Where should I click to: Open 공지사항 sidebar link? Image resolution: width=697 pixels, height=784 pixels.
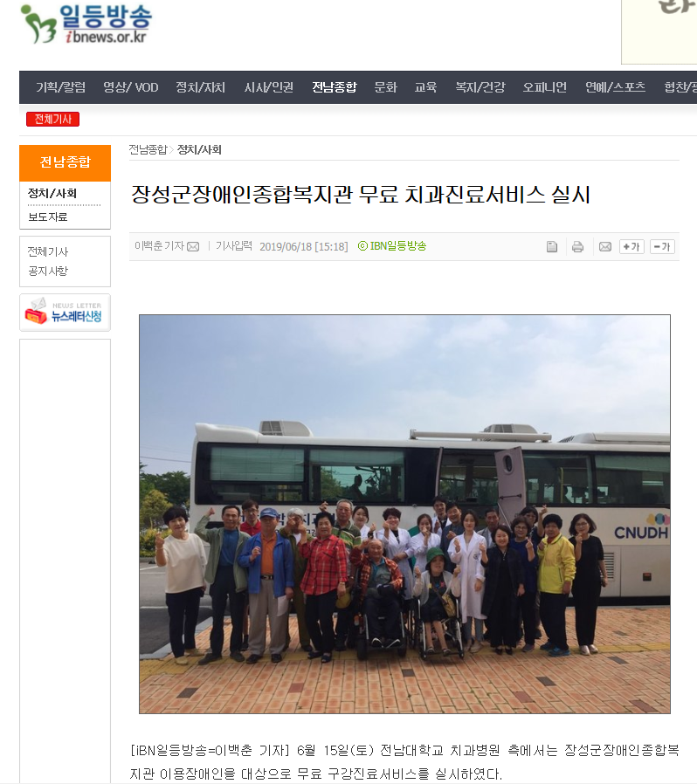(x=47, y=271)
